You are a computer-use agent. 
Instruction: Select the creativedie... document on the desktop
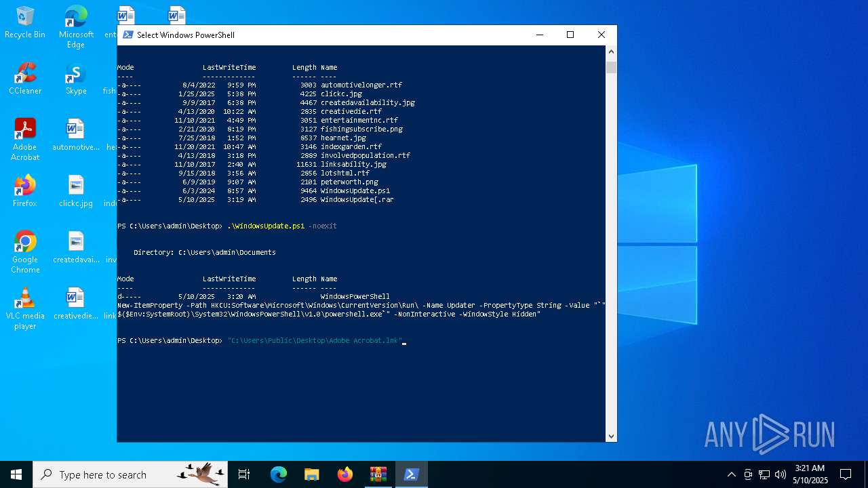[x=76, y=304]
